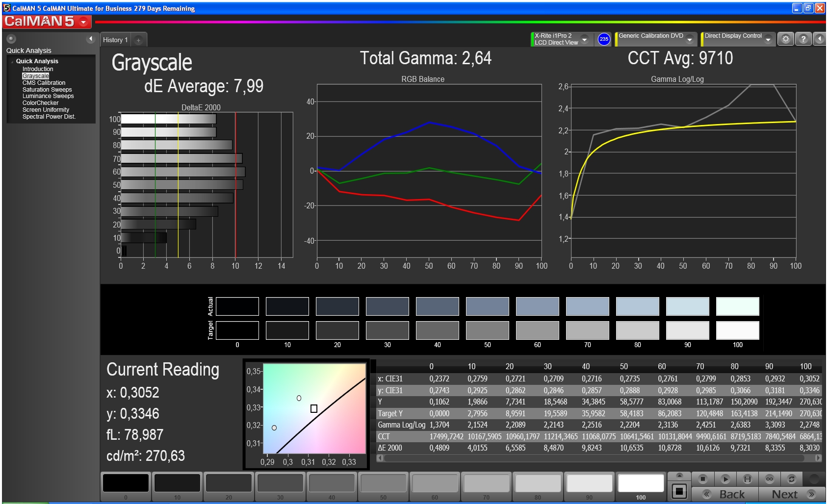Select the 60 percent gray pattern button

pos(435,487)
